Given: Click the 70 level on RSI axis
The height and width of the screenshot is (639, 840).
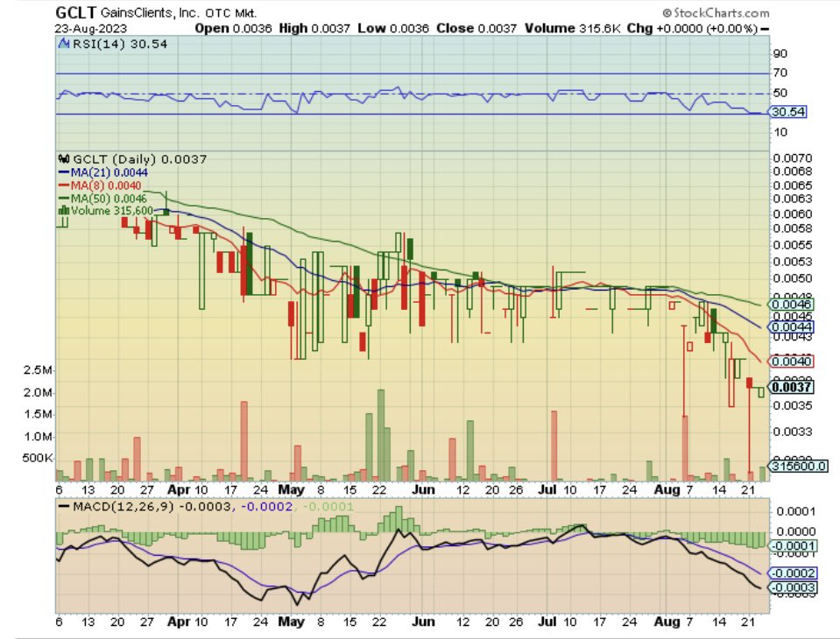Looking at the screenshot, I should (780, 73).
